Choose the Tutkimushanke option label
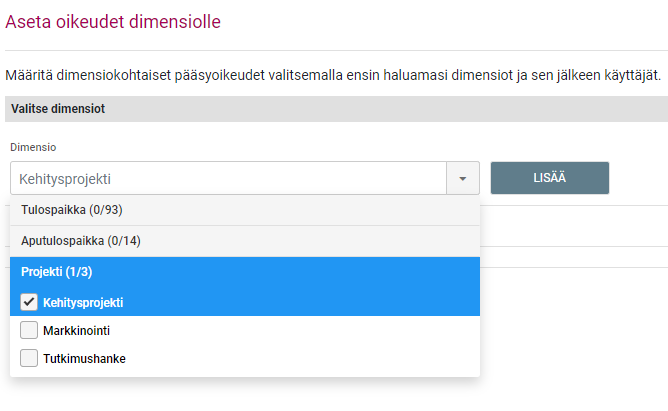Screen dimensions: 668x411 [x=85, y=358]
